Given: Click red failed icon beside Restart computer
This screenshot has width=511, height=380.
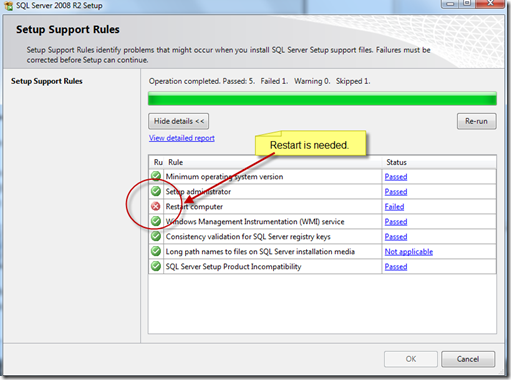Looking at the screenshot, I should pos(156,206).
